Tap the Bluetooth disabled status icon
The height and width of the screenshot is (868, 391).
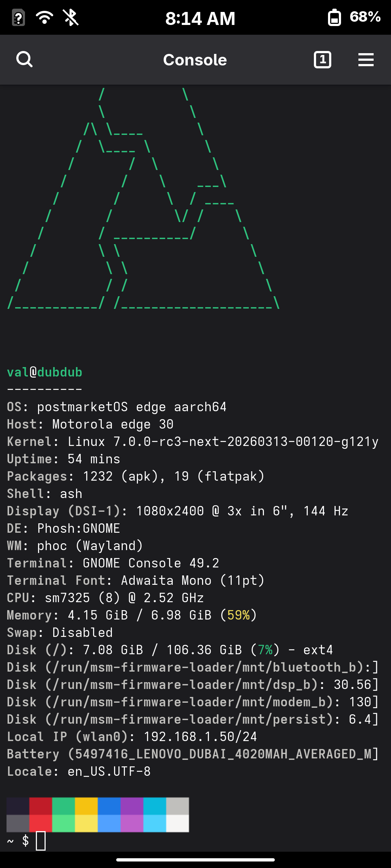tap(71, 17)
